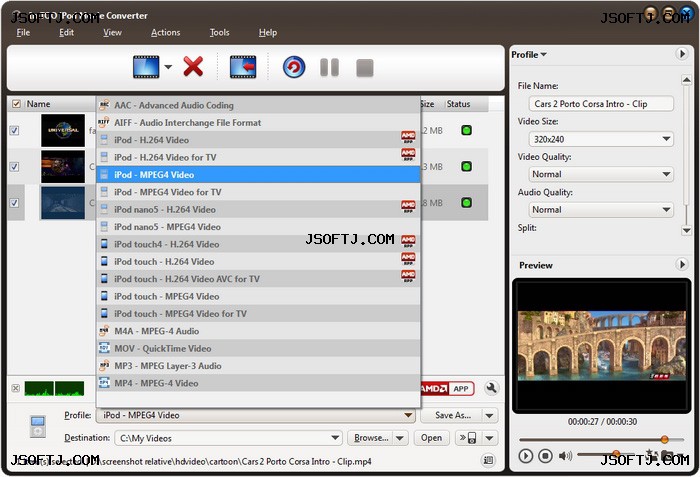Start conversion with blue circular arrow
700x477 pixels.
[x=294, y=67]
